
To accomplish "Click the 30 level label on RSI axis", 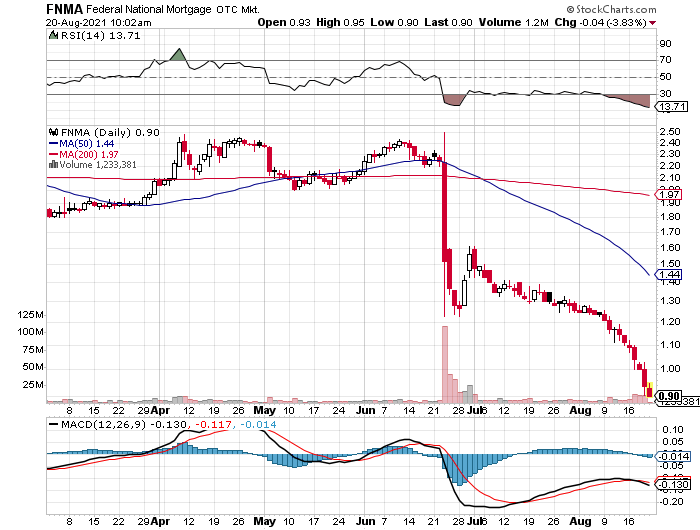I will tap(665, 93).
